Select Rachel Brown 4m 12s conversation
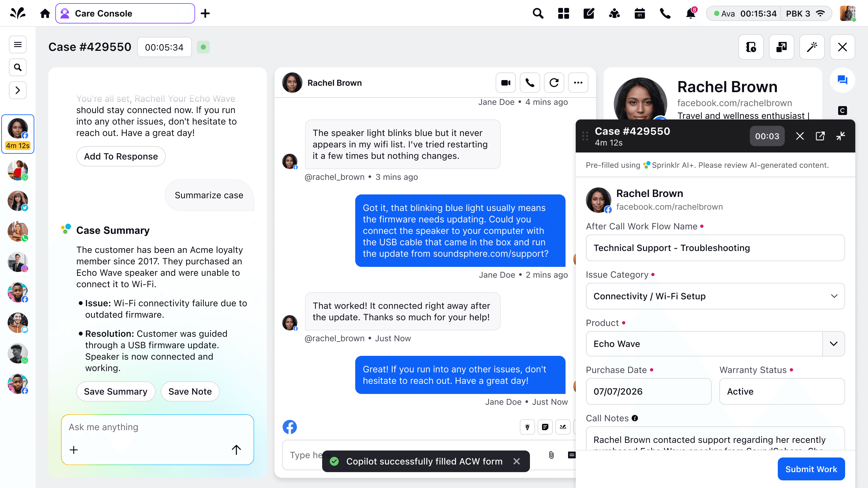This screenshot has height=488, width=868. [18, 134]
